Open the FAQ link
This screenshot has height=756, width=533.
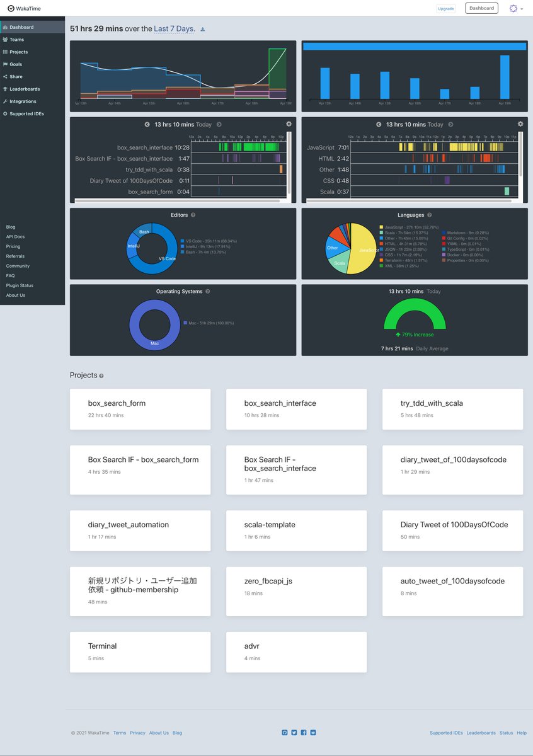[10, 276]
